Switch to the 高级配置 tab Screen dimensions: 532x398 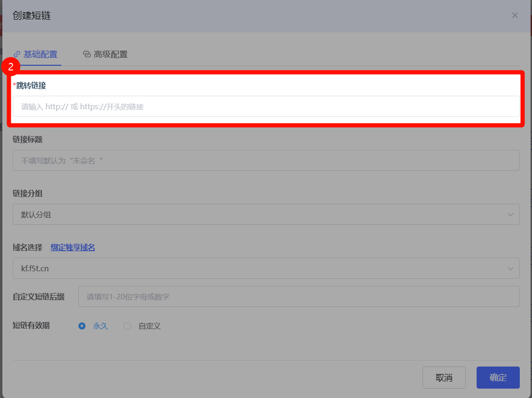pos(110,54)
